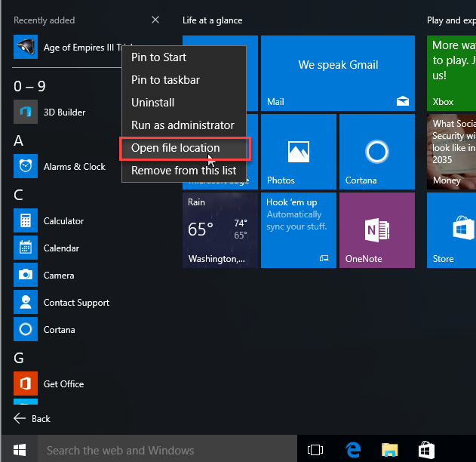
Task: Open the Washington weather tile
Action: [x=220, y=230]
